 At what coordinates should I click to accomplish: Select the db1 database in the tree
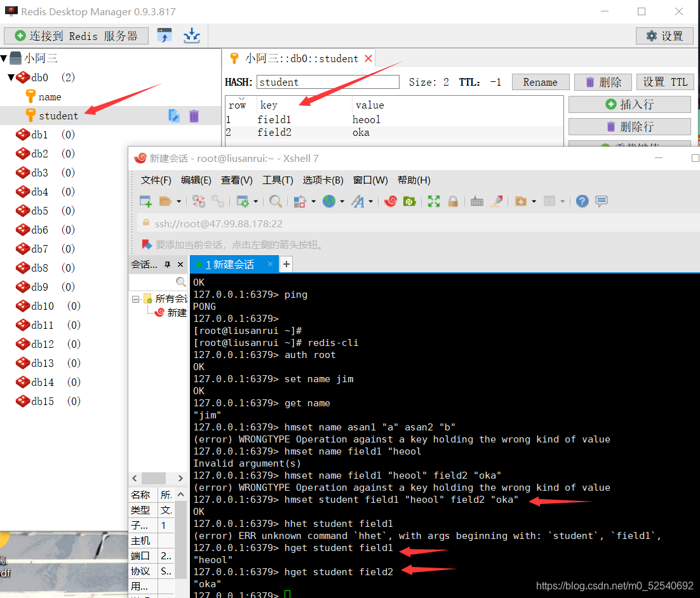pyautogui.click(x=39, y=135)
